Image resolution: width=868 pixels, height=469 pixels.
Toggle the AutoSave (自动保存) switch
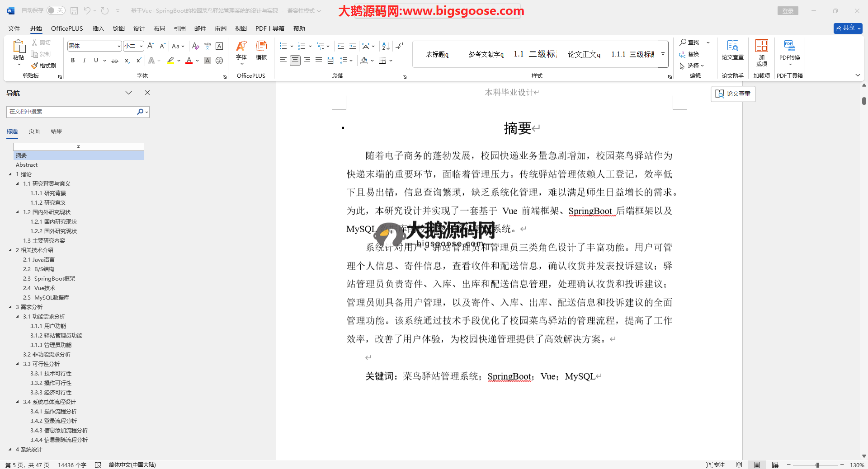pos(56,10)
